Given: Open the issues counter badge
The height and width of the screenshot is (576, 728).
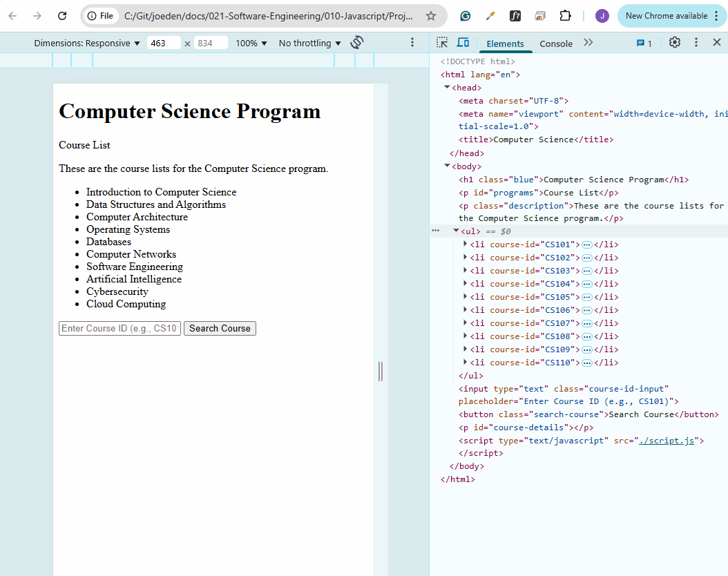Looking at the screenshot, I should point(644,44).
